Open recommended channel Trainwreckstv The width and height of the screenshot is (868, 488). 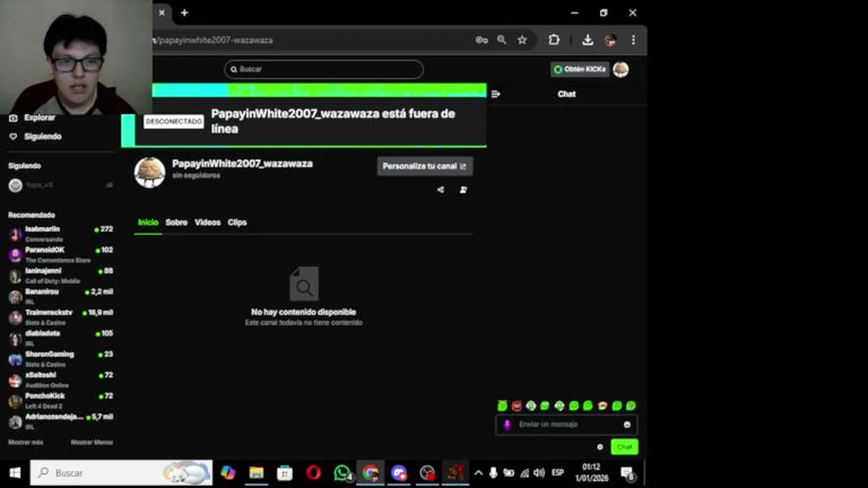(x=60, y=317)
